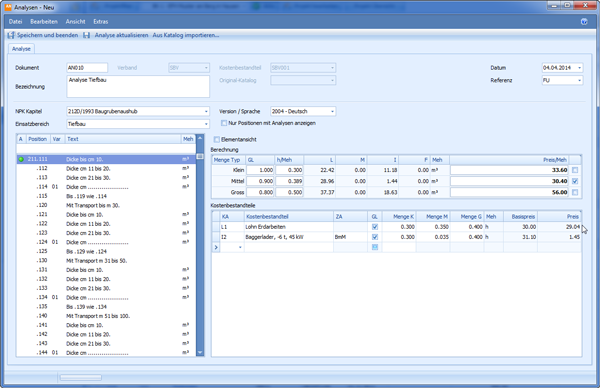
Task: Select position .130 Mit Transport m 31 bis 50
Action: 106,261
